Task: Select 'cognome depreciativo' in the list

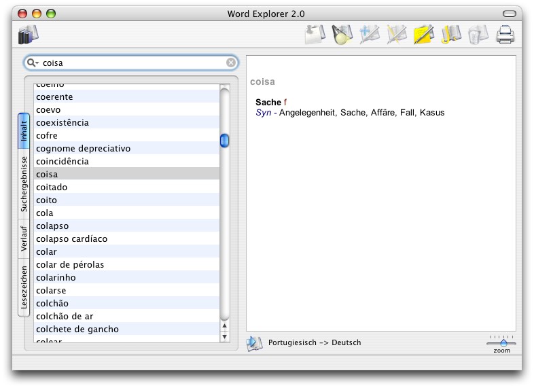Action: [x=126, y=149]
